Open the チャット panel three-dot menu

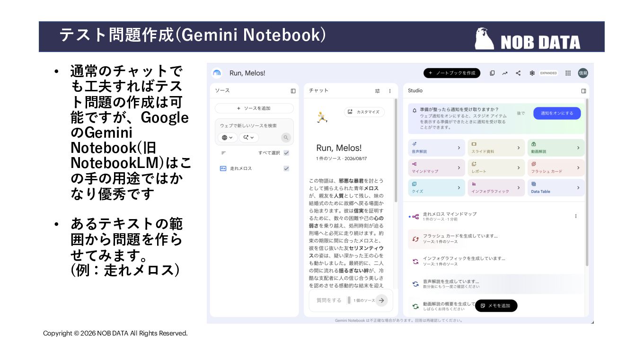[x=390, y=91]
